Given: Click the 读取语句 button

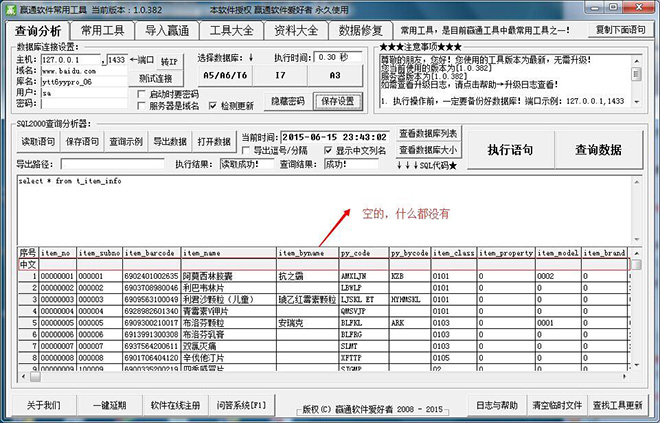Looking at the screenshot, I should click(38, 142).
